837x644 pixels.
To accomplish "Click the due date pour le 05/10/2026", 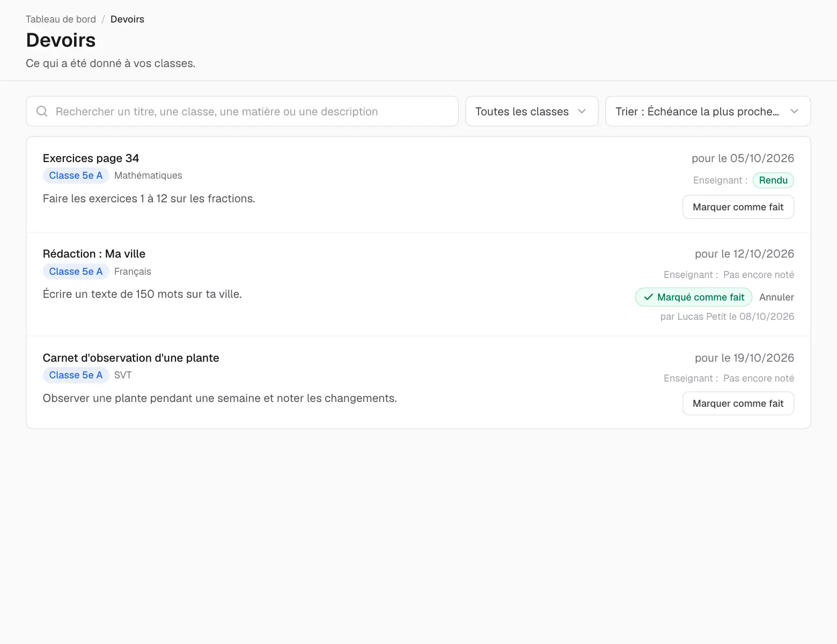I will click(x=743, y=158).
